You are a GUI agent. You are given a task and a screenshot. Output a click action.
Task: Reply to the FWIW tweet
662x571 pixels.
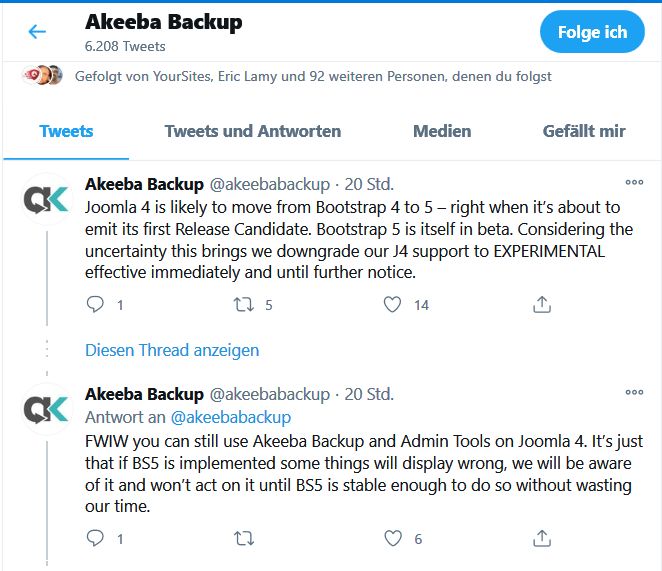(x=96, y=538)
